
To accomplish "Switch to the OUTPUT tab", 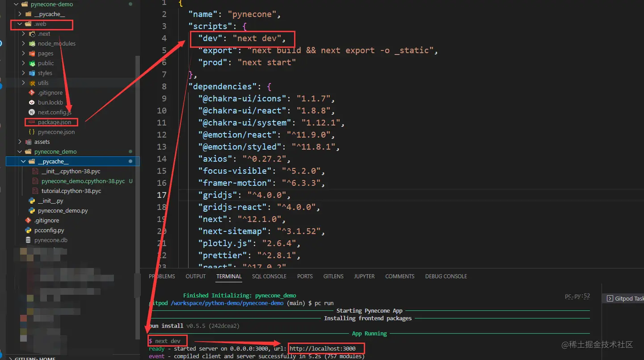I will click(x=196, y=276).
